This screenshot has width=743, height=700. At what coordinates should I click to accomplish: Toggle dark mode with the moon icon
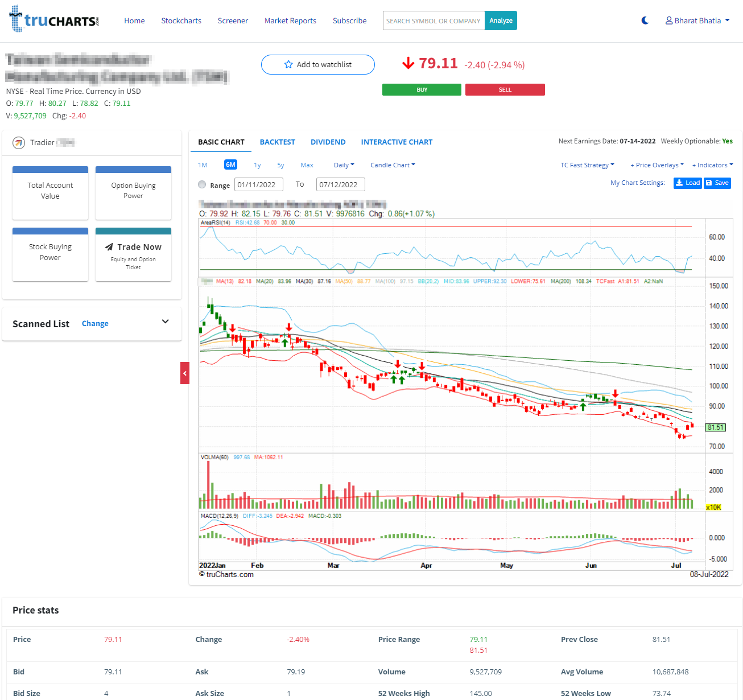pos(644,20)
